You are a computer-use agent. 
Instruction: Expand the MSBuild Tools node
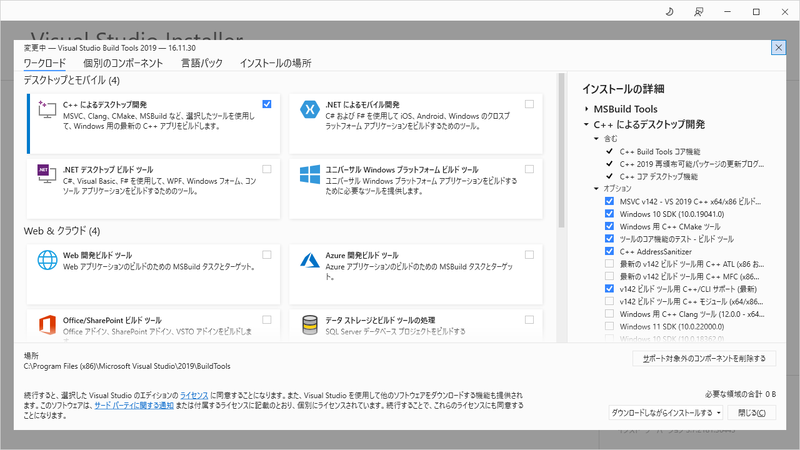coord(587,109)
